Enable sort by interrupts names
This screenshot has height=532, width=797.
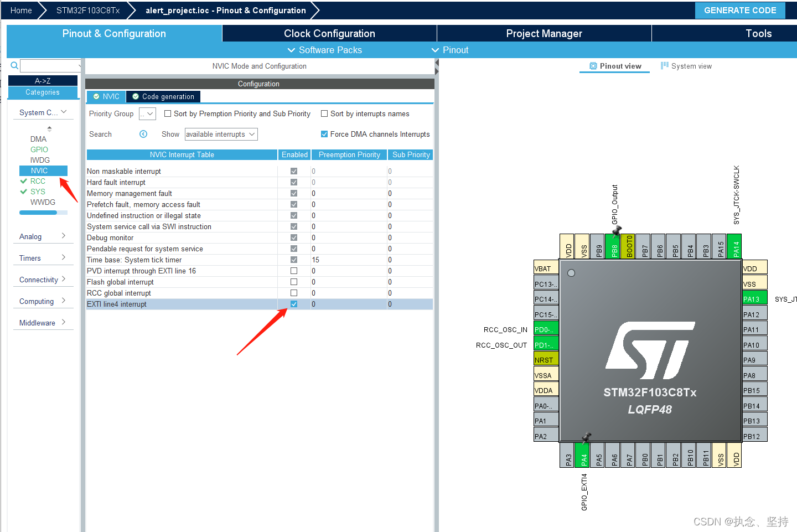point(324,113)
